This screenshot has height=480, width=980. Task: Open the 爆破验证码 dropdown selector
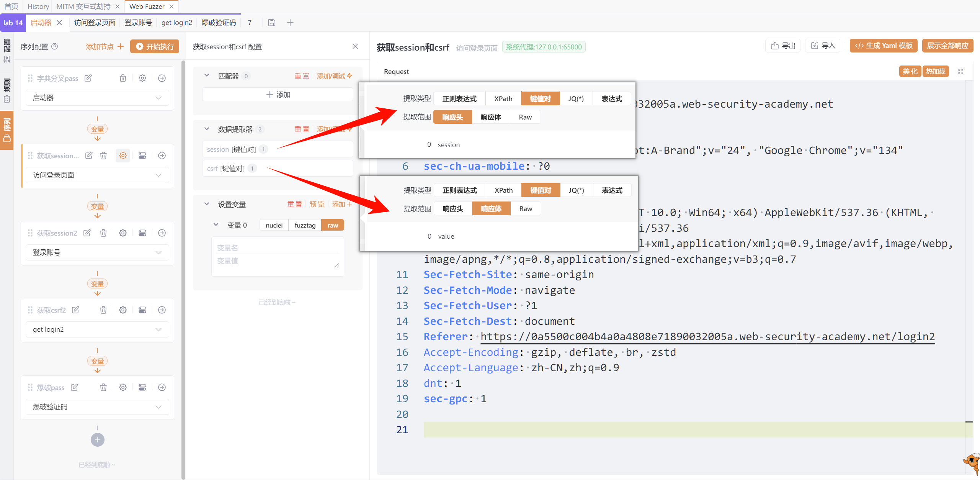pos(97,407)
